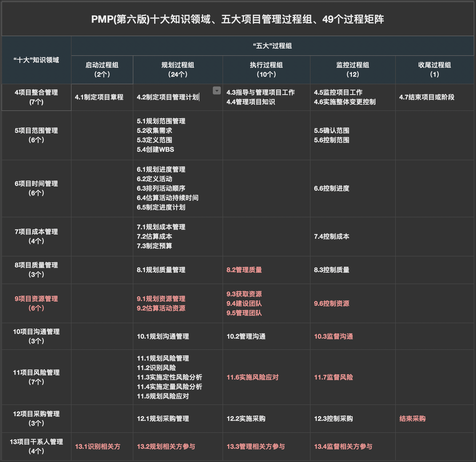Screen dimensions: 476x462
Task: Select row header 10项目沟通管理 (3个)
Action: tap(36, 336)
